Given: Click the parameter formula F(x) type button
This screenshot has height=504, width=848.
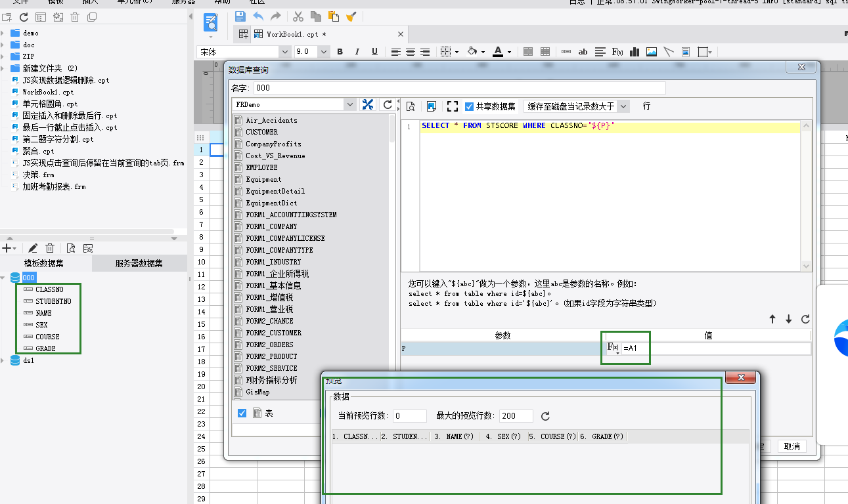Looking at the screenshot, I should pyautogui.click(x=613, y=348).
